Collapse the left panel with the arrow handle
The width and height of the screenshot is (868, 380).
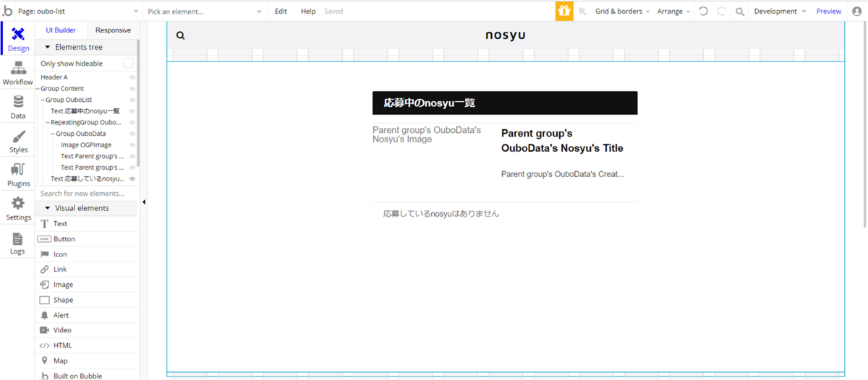[143, 202]
